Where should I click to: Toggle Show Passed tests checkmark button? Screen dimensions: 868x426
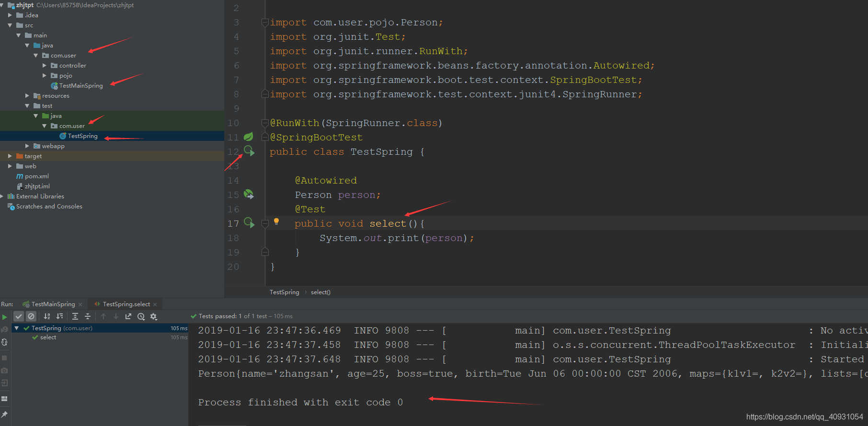coord(19,316)
